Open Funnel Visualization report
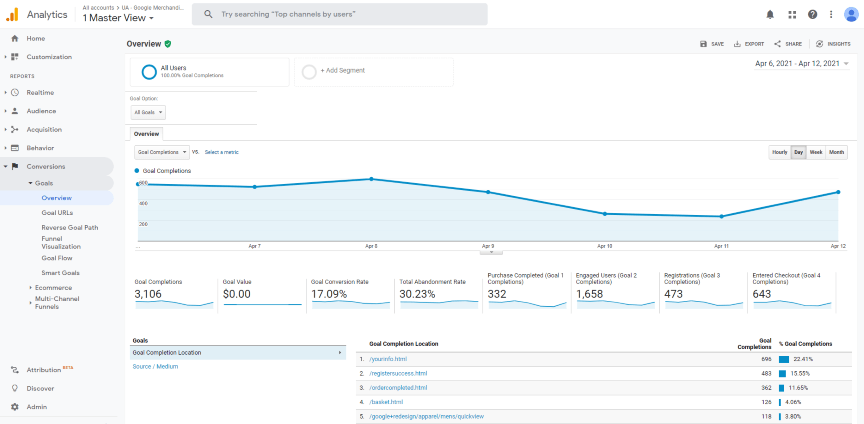 (61, 243)
